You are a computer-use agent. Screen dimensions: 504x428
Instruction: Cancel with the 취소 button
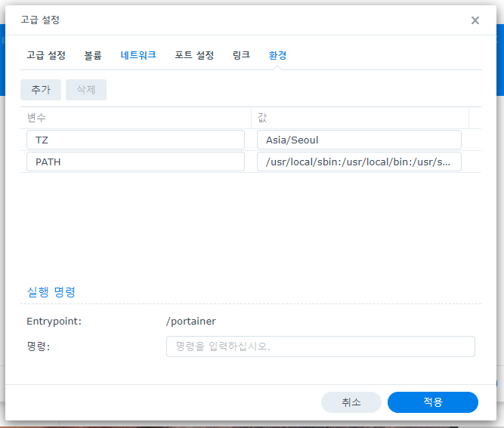(351, 402)
